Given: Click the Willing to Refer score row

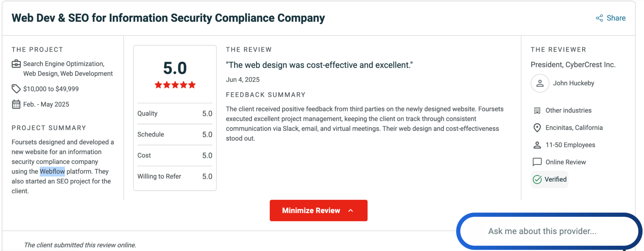Looking at the screenshot, I should point(175,176).
